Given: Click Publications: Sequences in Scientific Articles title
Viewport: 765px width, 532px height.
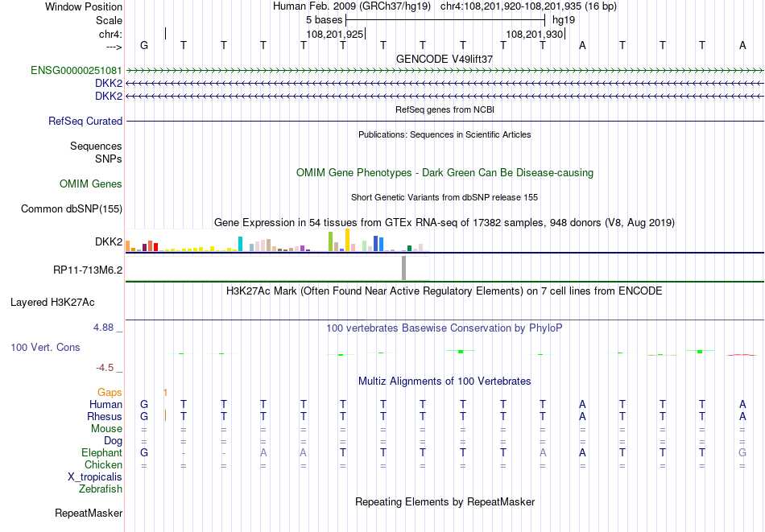Looking at the screenshot, I should coord(445,134).
